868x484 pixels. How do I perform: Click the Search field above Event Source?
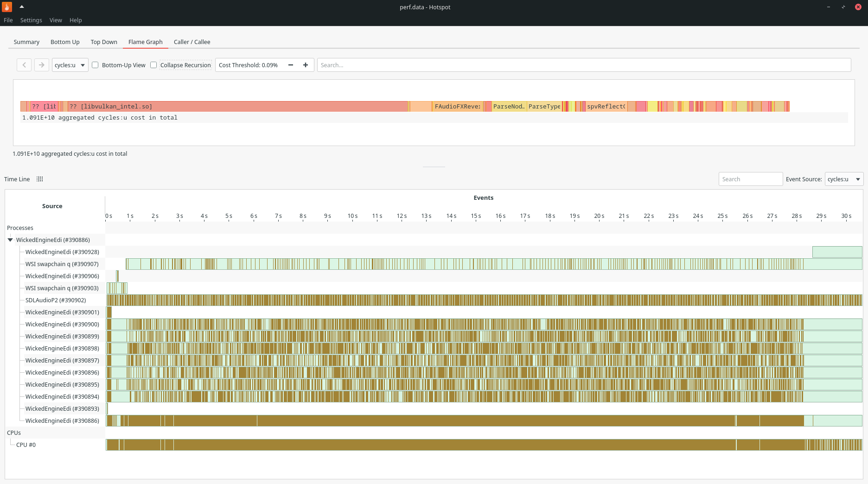(750, 179)
